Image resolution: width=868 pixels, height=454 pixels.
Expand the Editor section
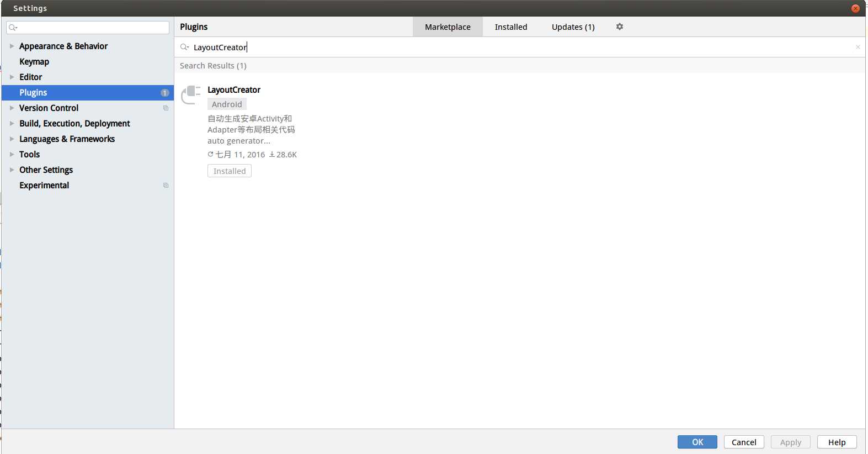(12, 77)
